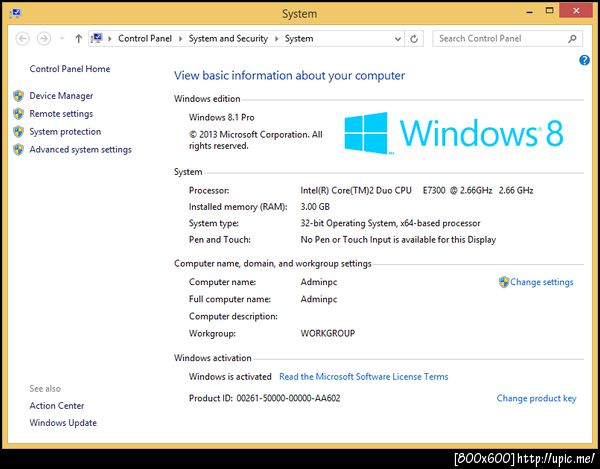
Task: Click the WORKGROUP value
Action: point(328,333)
